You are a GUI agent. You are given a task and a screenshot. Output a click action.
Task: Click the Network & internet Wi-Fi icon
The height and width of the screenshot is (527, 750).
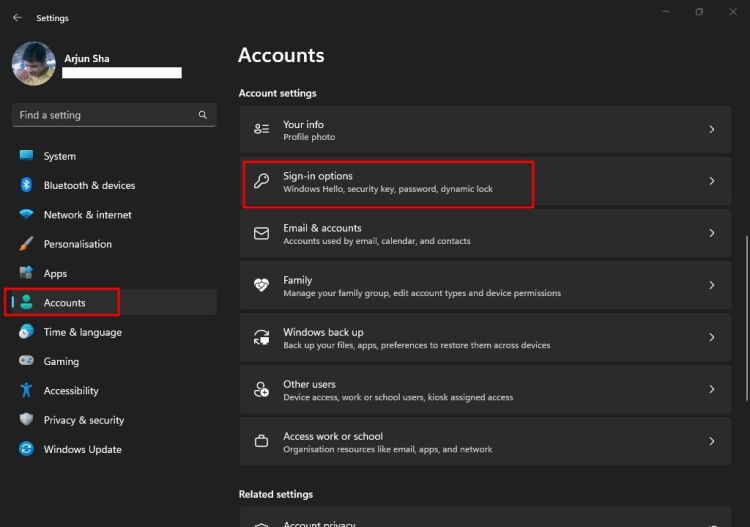(x=26, y=215)
